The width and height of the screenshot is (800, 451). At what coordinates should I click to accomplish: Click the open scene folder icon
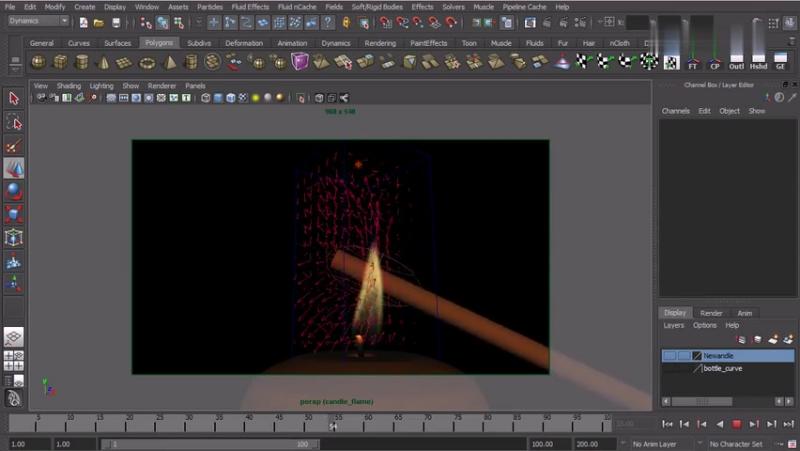99,22
